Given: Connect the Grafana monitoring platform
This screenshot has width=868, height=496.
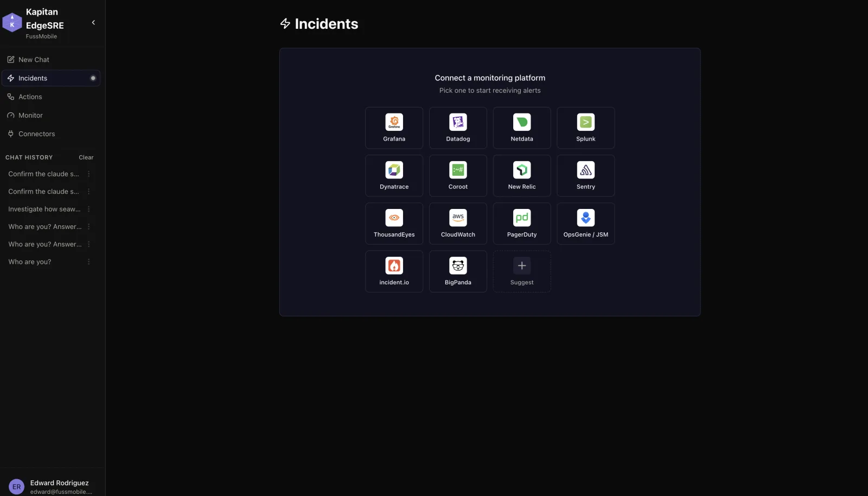Looking at the screenshot, I should (394, 128).
